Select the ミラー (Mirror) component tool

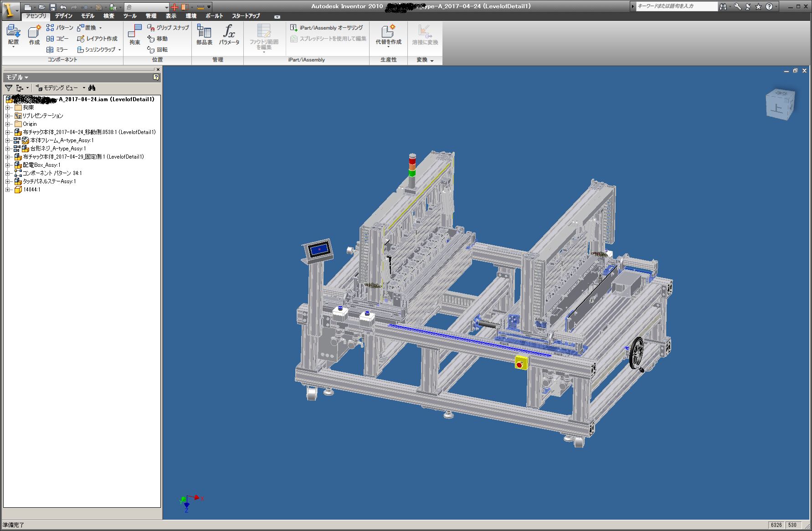[57, 50]
